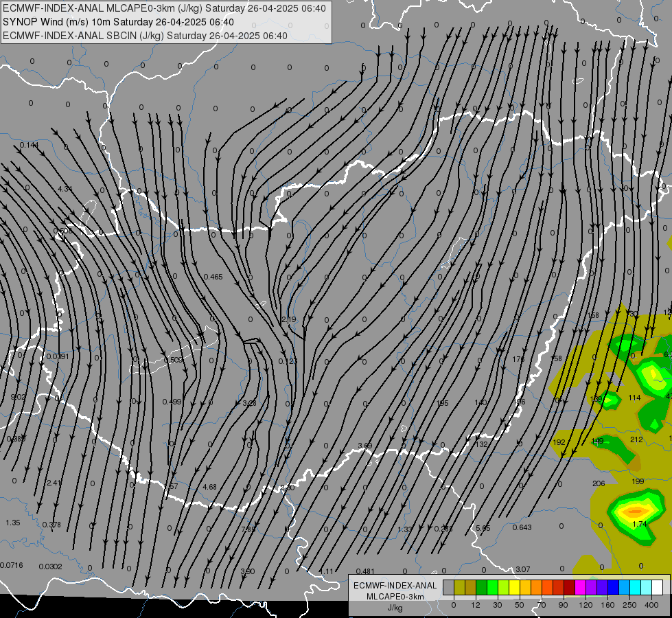Click the map value '3.90'
Image resolution: width=672 pixels, height=618 pixels.
248,572
